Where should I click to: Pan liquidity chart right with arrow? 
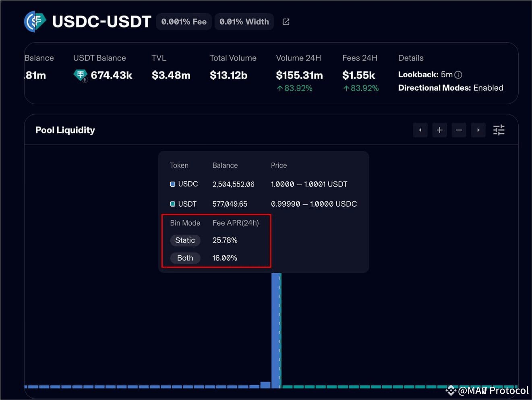point(478,130)
